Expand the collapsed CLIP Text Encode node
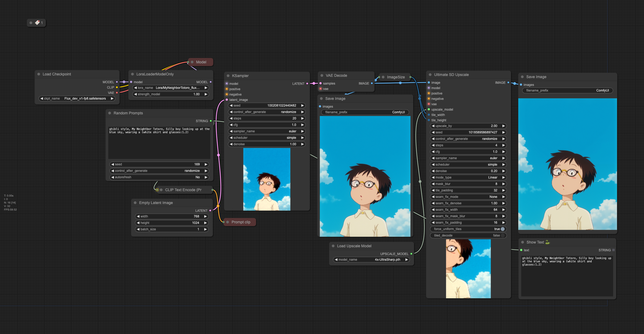The width and height of the screenshot is (644, 334). coord(161,190)
